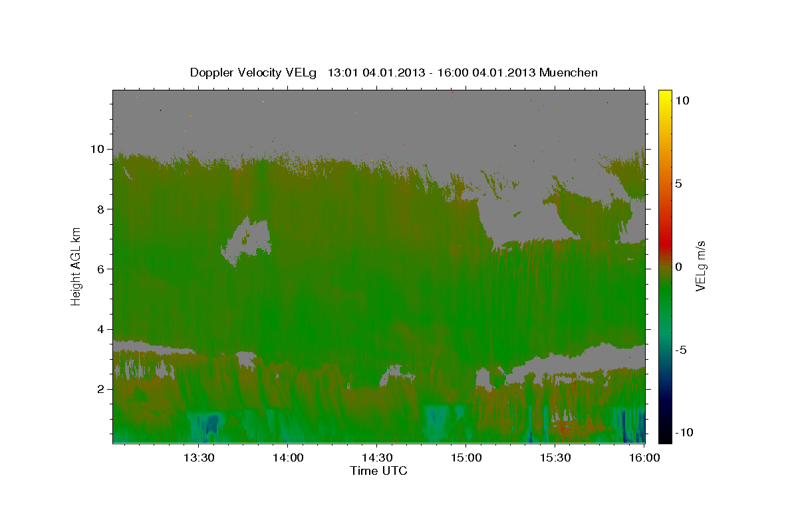
Task: Click the colorbar tick label '0'
Action: tap(678, 267)
